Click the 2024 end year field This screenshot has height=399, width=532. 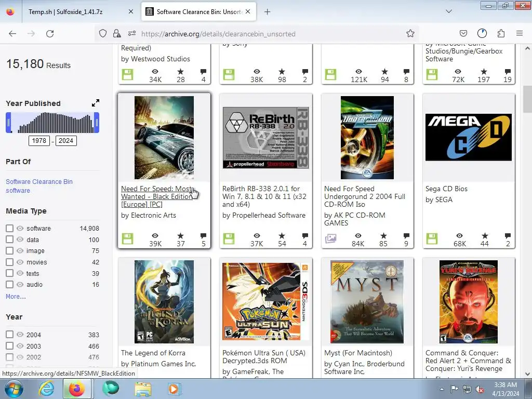[x=66, y=141]
